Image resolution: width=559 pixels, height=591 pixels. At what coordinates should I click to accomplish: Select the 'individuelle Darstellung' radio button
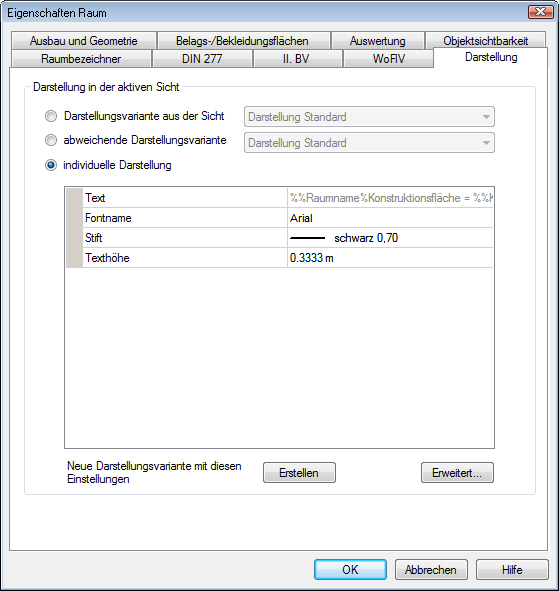[x=51, y=165]
